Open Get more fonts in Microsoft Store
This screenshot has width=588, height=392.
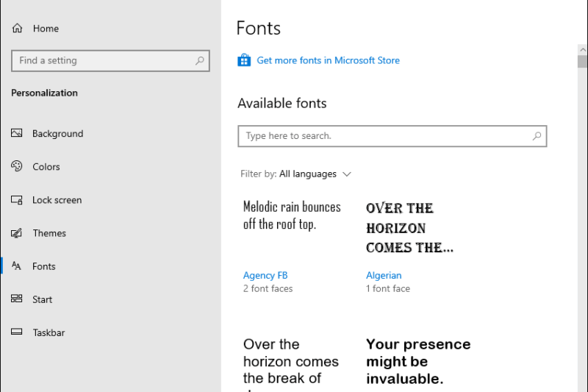pos(328,60)
